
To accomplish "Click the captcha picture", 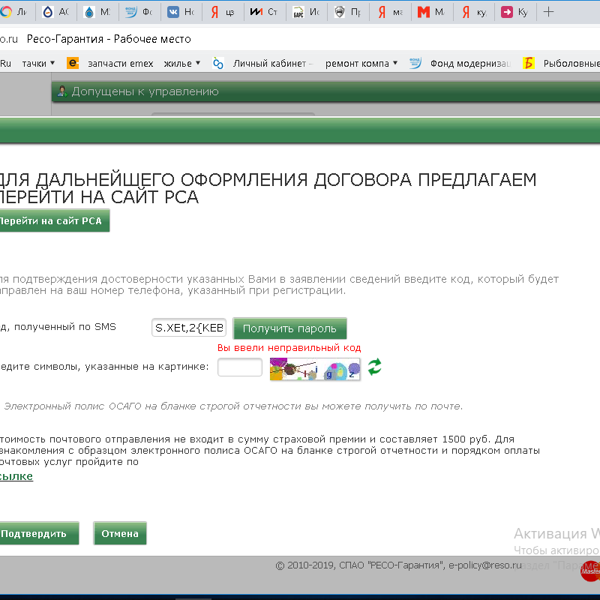I will pyautogui.click(x=315, y=369).
